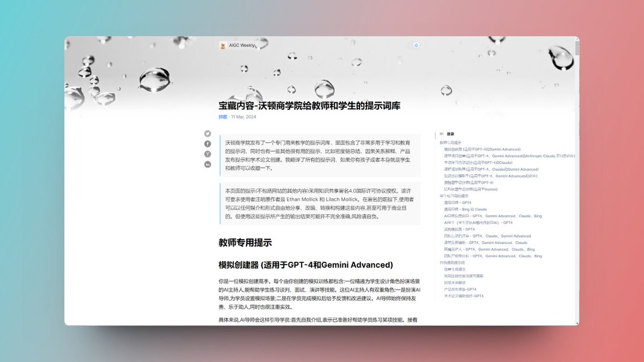Click the AIGC Weekly logo icon

[x=223, y=46]
